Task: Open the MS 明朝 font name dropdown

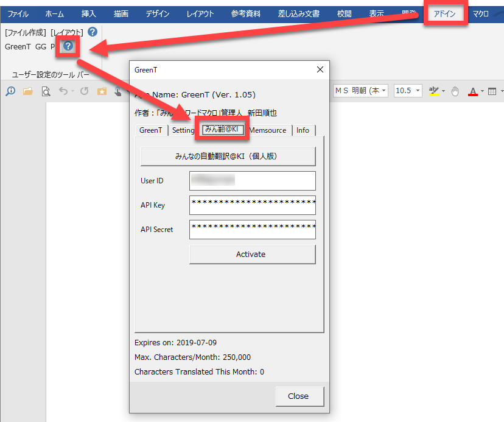Action: 383,91
